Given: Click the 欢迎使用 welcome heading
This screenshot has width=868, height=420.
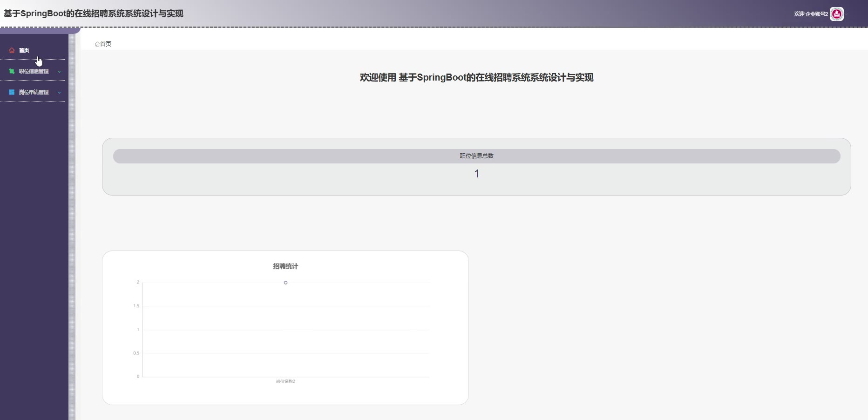Looking at the screenshot, I should tap(476, 77).
